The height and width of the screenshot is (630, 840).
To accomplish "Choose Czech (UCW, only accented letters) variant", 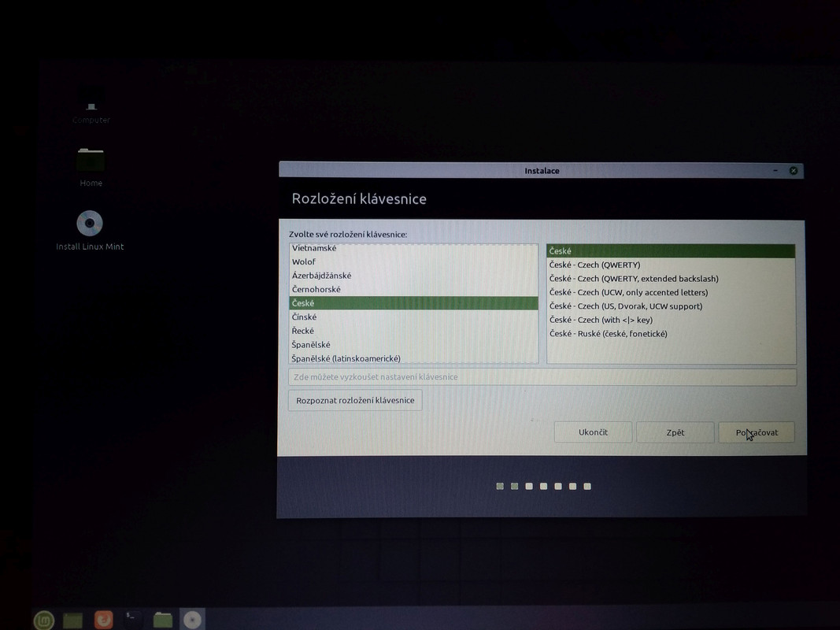I will click(x=671, y=292).
